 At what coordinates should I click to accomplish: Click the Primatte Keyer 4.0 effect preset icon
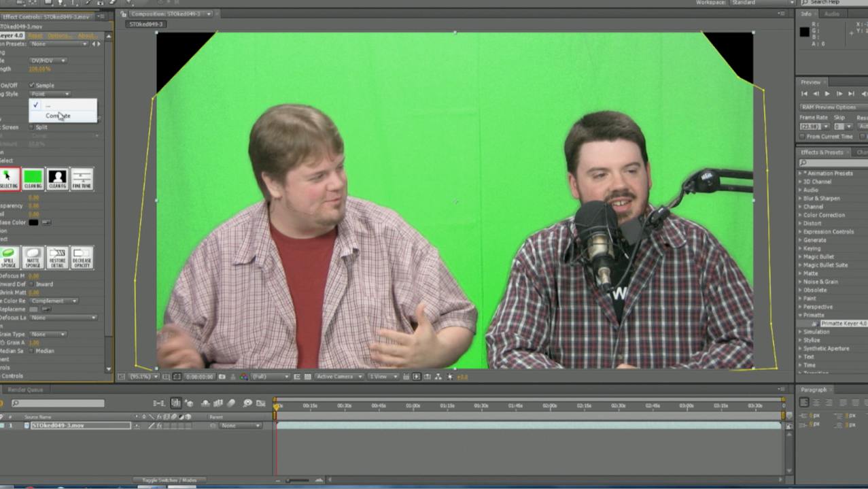tap(815, 324)
